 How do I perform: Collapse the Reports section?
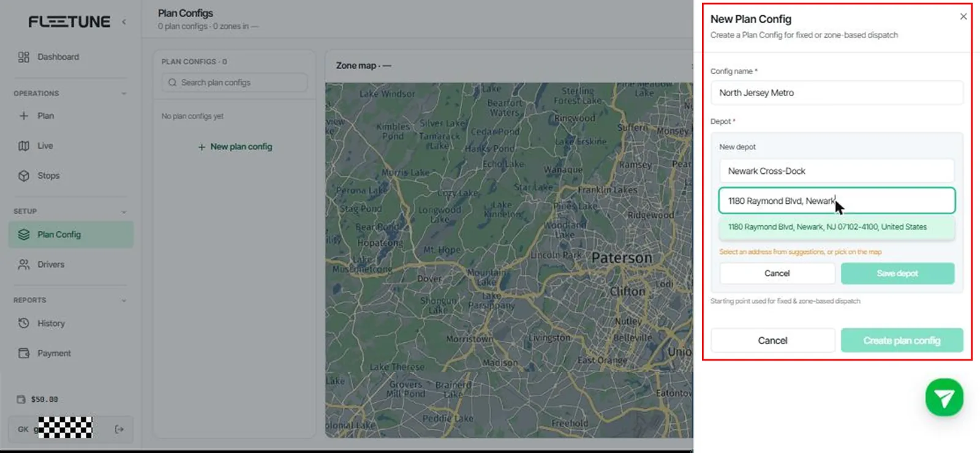coord(124,301)
